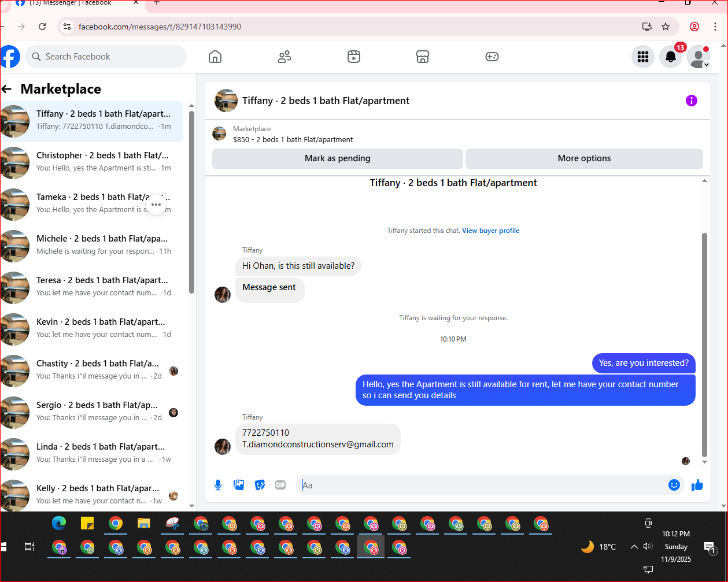The height and width of the screenshot is (582, 728).
Task: Click the Facebook logo
Action: point(10,57)
